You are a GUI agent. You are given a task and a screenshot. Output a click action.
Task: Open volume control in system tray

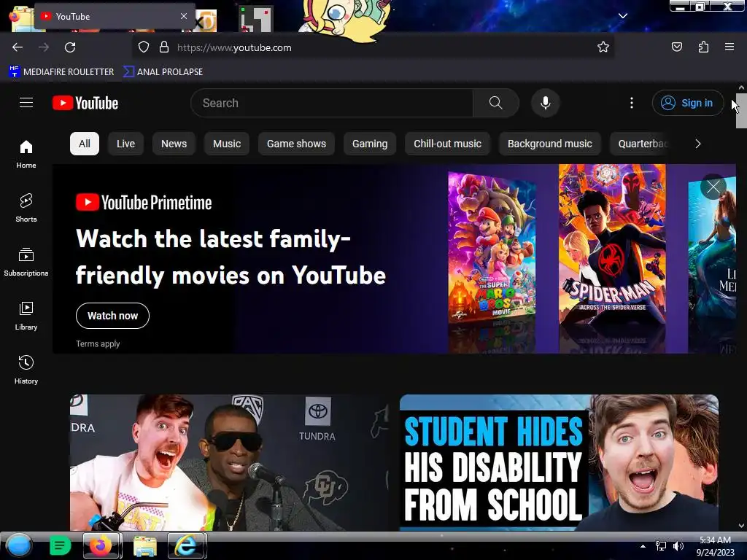coord(678,546)
